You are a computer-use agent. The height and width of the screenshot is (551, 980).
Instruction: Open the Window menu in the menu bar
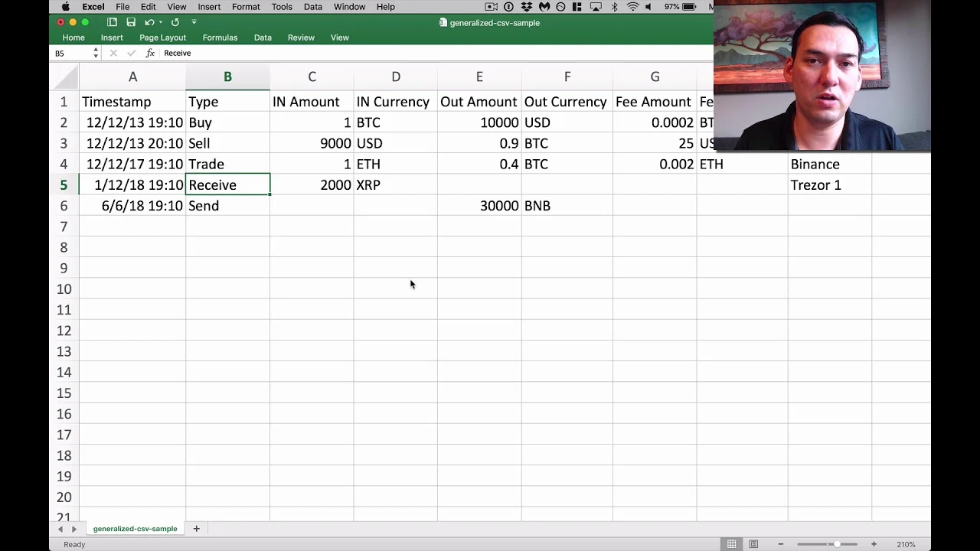pos(349,6)
